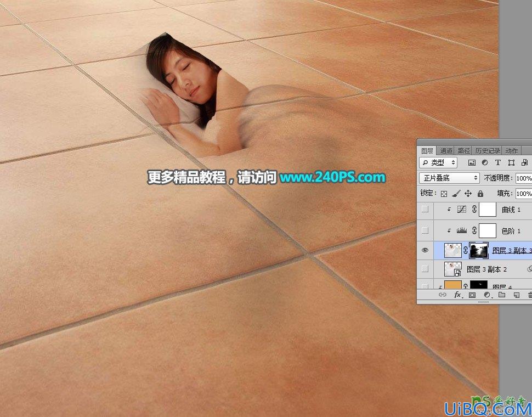Toggle mask link icon on 曲线 1

pyautogui.click(x=474, y=210)
